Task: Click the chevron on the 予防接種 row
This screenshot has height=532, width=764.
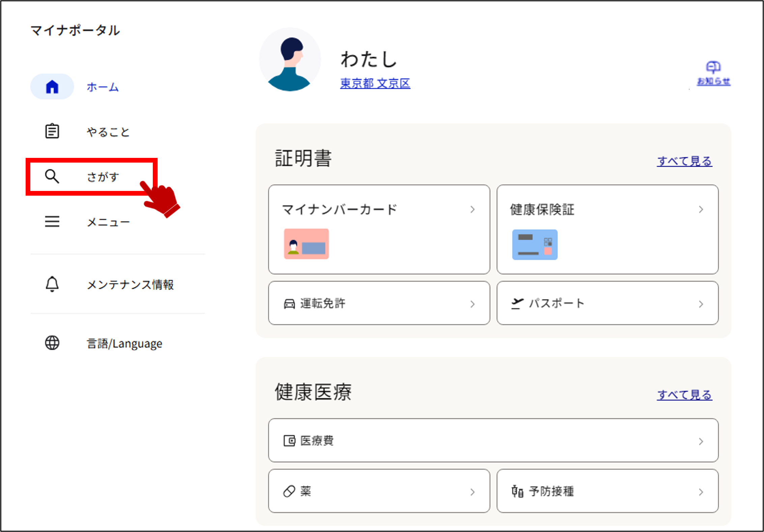Action: [701, 492]
